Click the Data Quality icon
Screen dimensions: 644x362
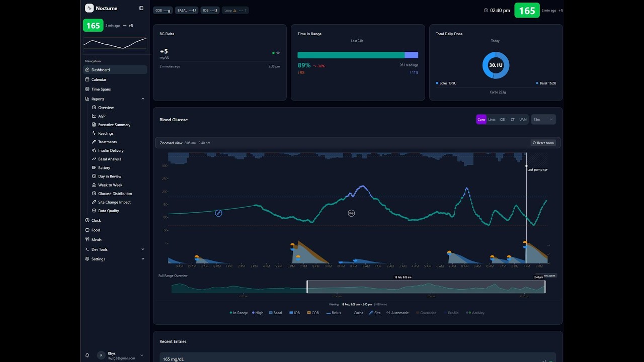pos(94,211)
